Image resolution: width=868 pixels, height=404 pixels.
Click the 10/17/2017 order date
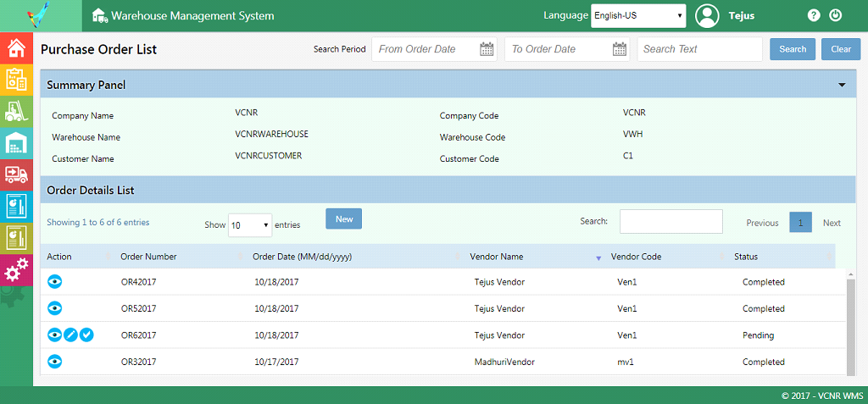pos(277,362)
